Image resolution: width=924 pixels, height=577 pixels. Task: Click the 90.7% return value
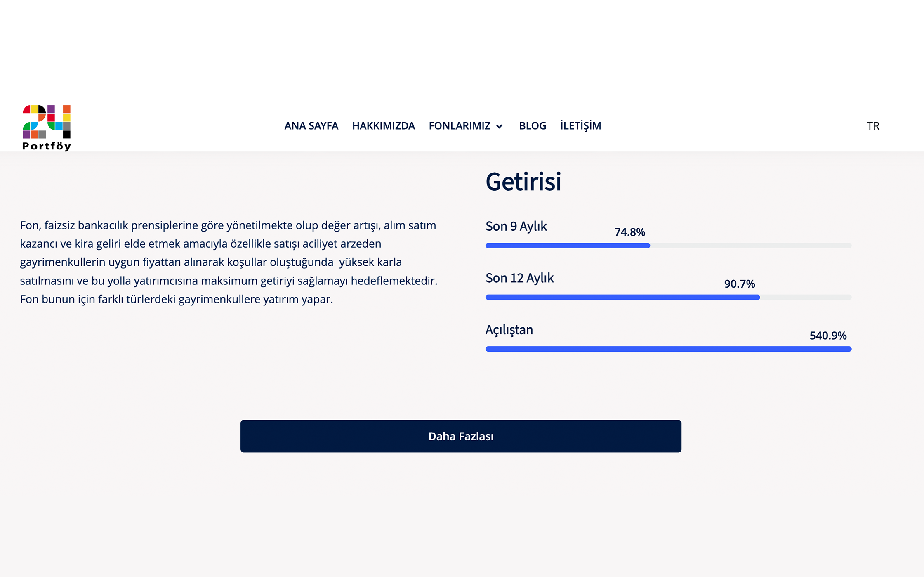pos(739,284)
